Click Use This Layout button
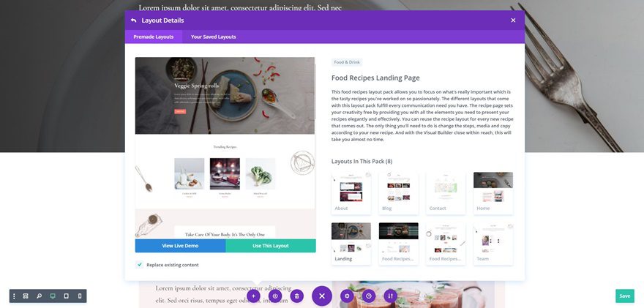Screen dimensions: 644x308 [x=271, y=246]
